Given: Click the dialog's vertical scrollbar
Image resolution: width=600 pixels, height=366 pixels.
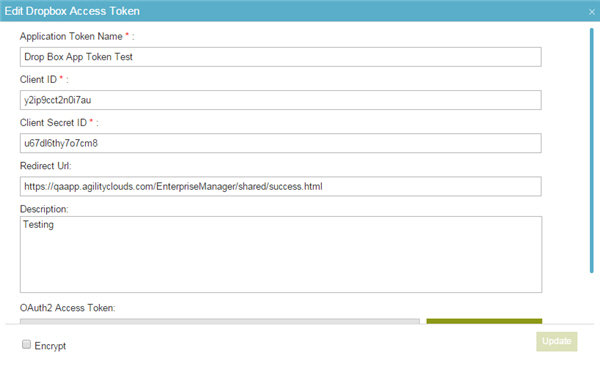Looking at the screenshot, I should pyautogui.click(x=592, y=150).
